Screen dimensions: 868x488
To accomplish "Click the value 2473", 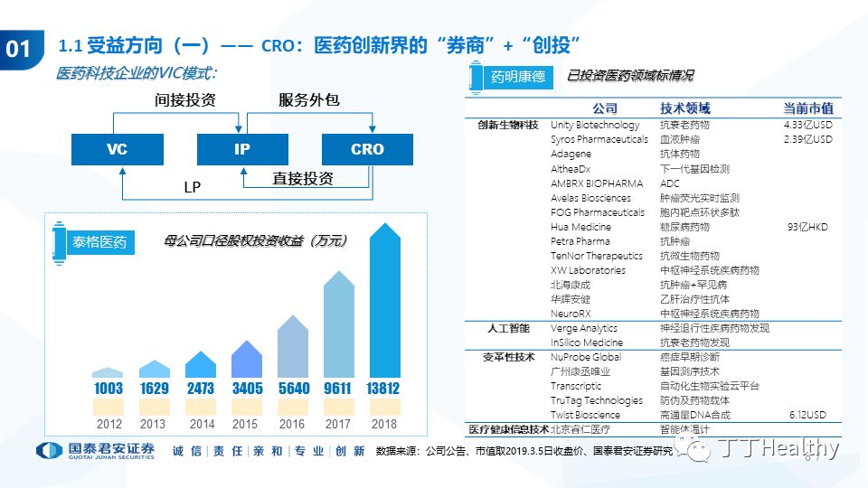I will tap(201, 389).
